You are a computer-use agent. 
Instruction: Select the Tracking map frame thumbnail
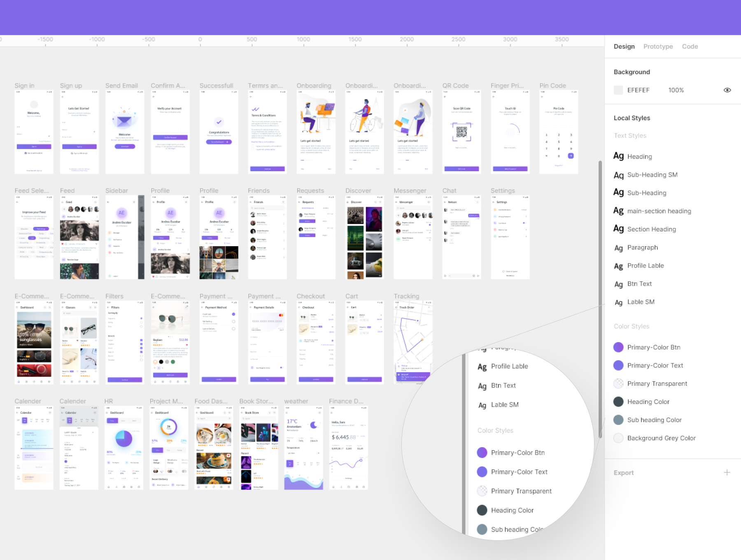point(413,342)
